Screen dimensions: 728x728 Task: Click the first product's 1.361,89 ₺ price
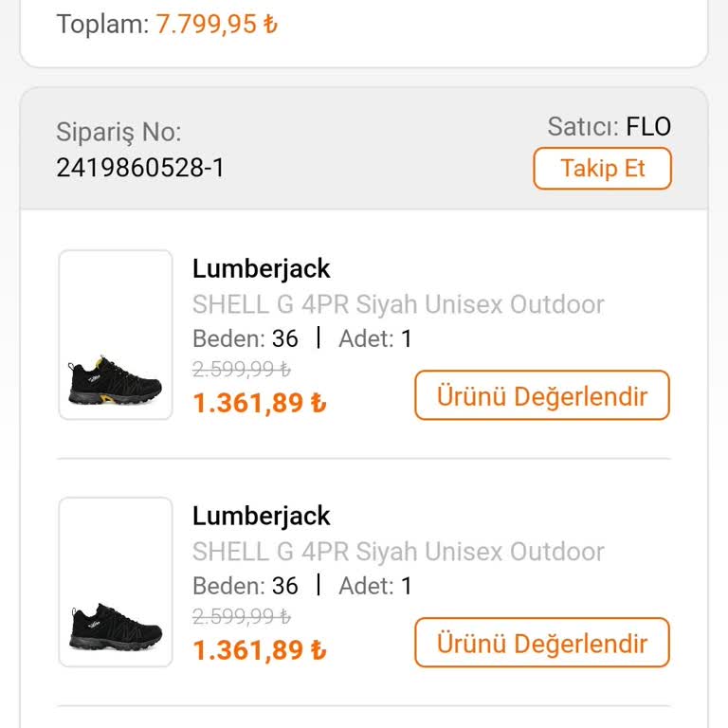259,403
